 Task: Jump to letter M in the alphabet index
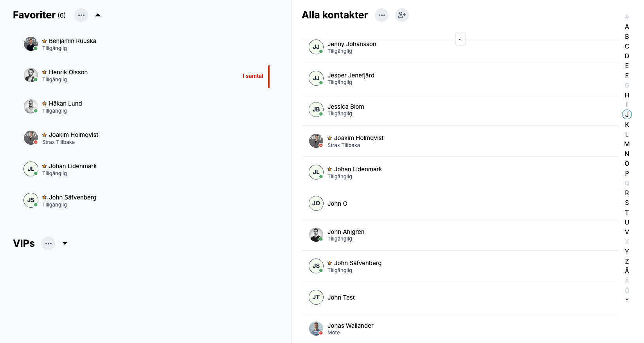pyautogui.click(x=627, y=144)
